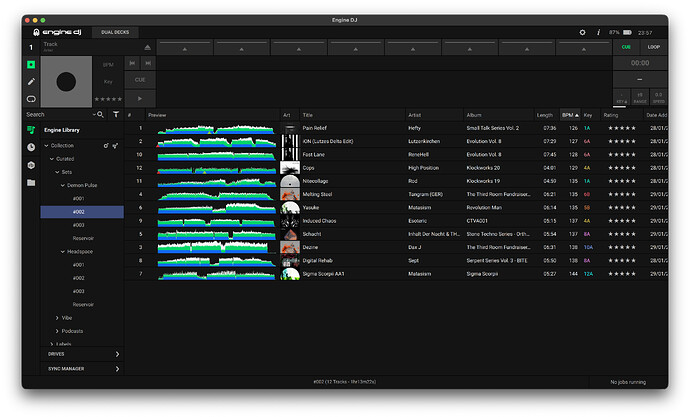Click the eject track icon
Viewport: 690px width, 417px height.
[148, 47]
